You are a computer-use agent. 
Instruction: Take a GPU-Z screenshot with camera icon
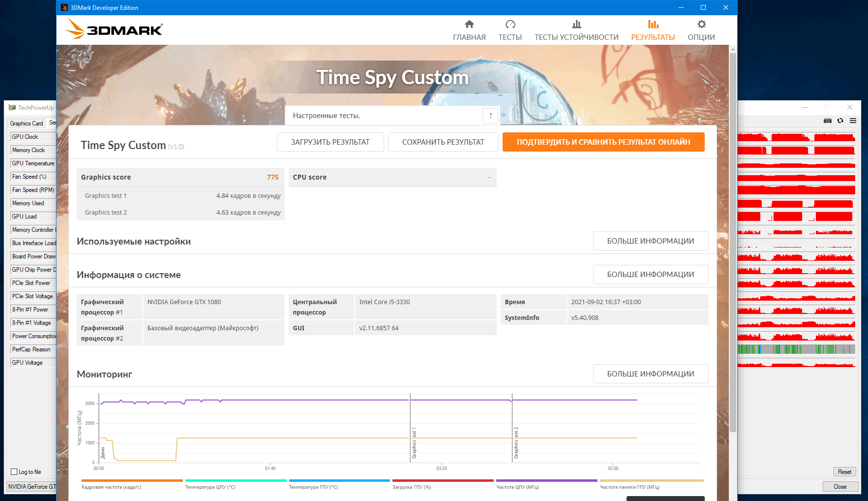tap(828, 121)
